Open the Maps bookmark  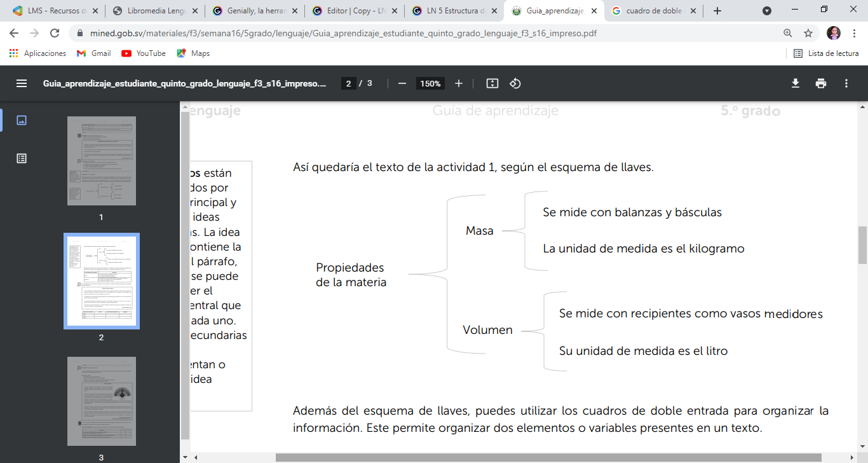(x=193, y=53)
